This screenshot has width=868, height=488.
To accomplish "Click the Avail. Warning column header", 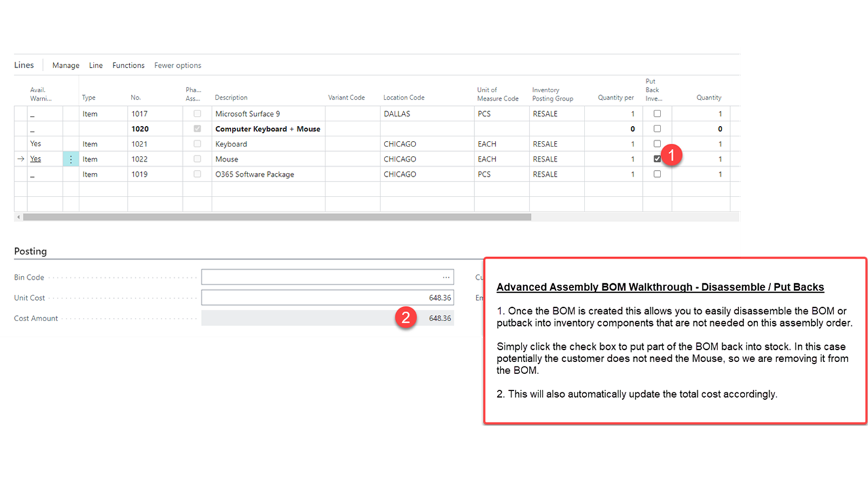I will 41,94.
